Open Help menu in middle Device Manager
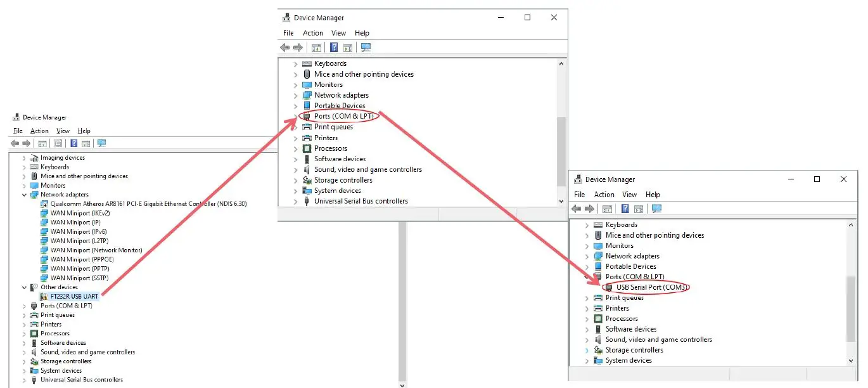 (362, 33)
